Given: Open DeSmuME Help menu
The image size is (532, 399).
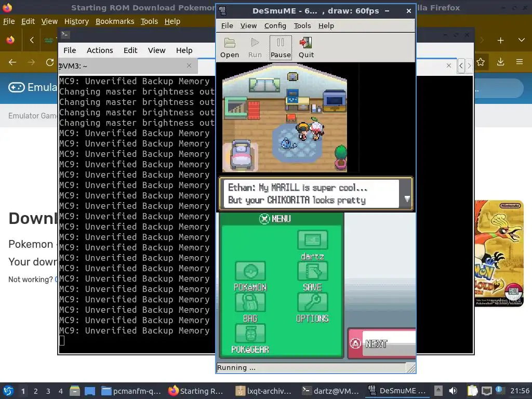Looking at the screenshot, I should 326,26.
